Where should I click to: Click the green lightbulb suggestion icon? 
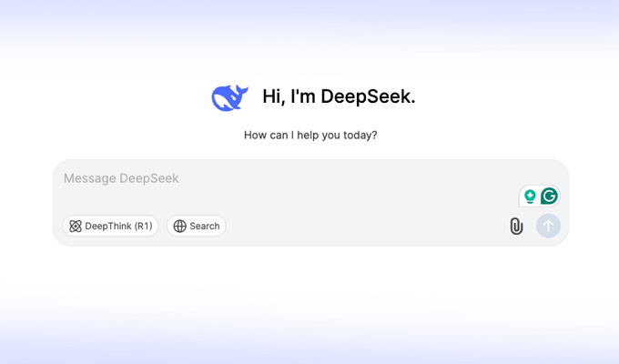pyautogui.click(x=530, y=196)
